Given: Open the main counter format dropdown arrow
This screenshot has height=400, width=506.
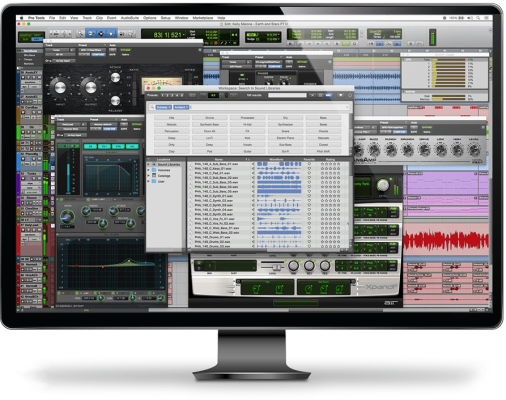Looking at the screenshot, I should (x=184, y=35).
